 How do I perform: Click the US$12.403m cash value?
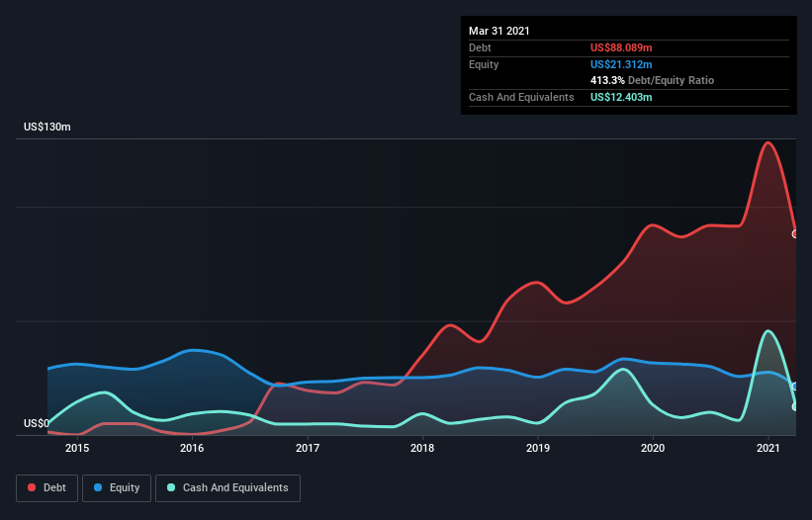pos(621,97)
